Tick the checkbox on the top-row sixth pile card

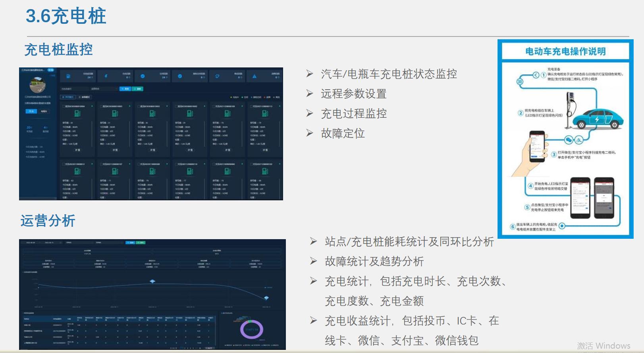click(x=251, y=106)
